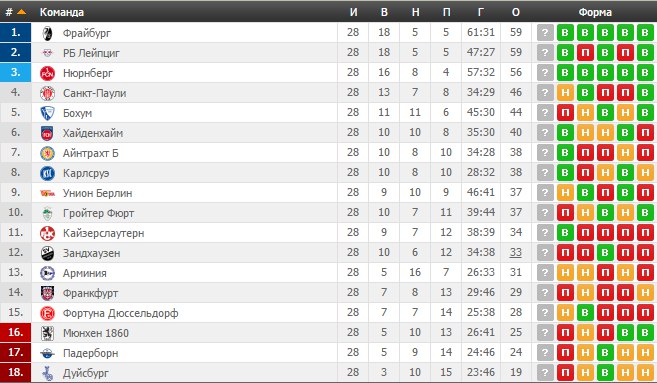Open the Санкт-Паули team link
The height and width of the screenshot is (383, 657).
[x=95, y=93]
